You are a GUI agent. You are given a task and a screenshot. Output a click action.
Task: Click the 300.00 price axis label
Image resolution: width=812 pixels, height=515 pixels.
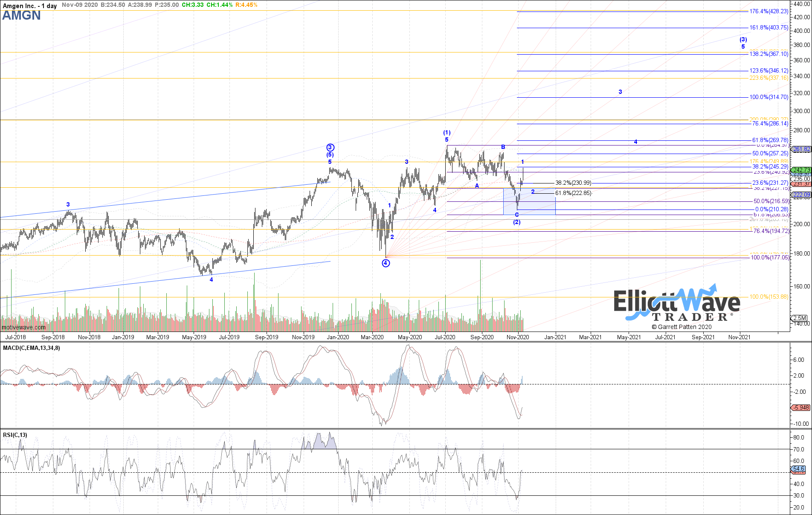point(802,111)
